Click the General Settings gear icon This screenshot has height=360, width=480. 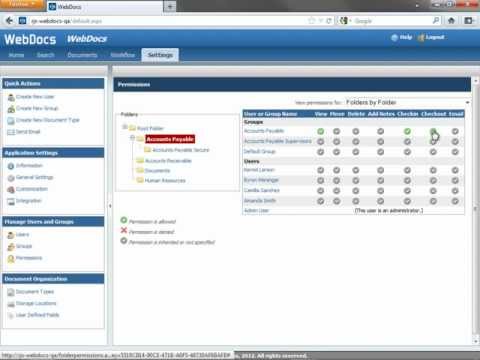pyautogui.click(x=11, y=178)
